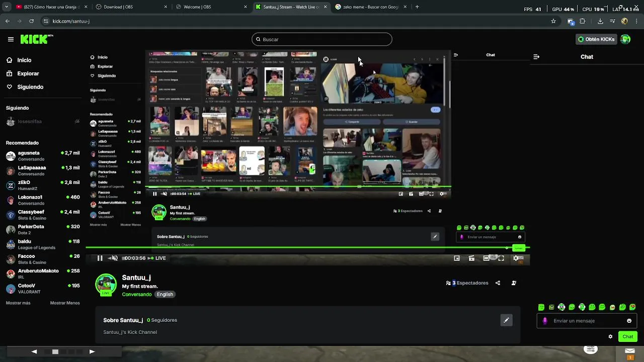Image resolution: width=644 pixels, height=362 pixels.
Task: Type in the Enviar un mensaje chat field
Action: click(587, 321)
